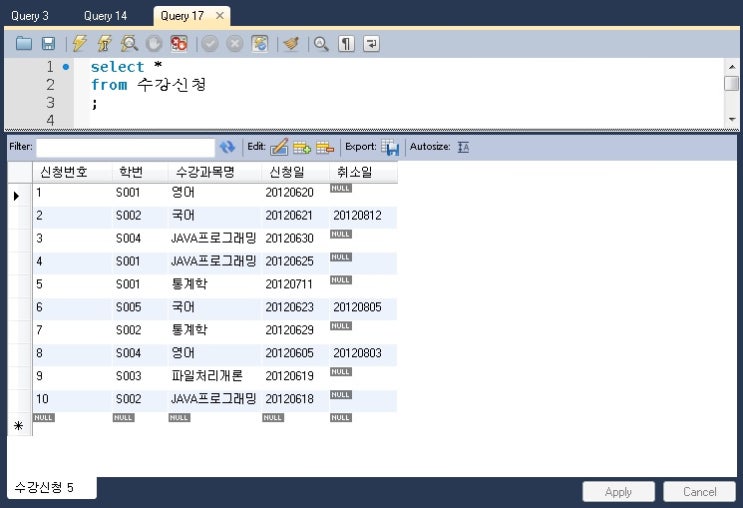Screen dimensions: 743x508
Task: Export the recordset to an external file
Action: point(390,147)
